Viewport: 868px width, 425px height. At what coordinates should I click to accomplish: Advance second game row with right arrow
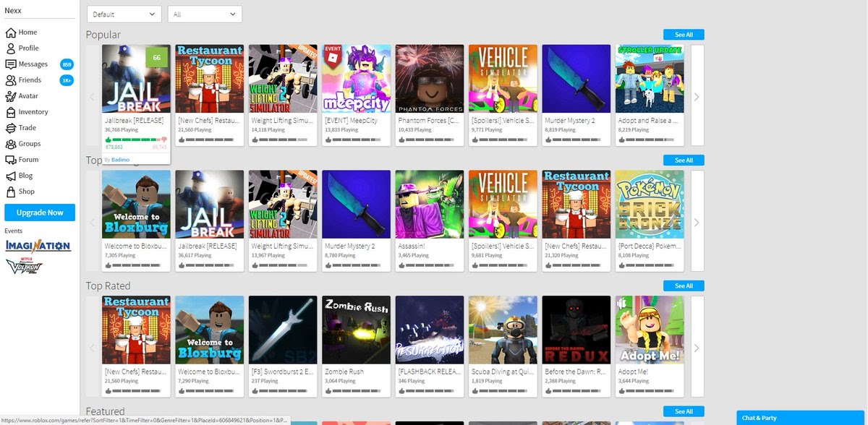tap(697, 222)
